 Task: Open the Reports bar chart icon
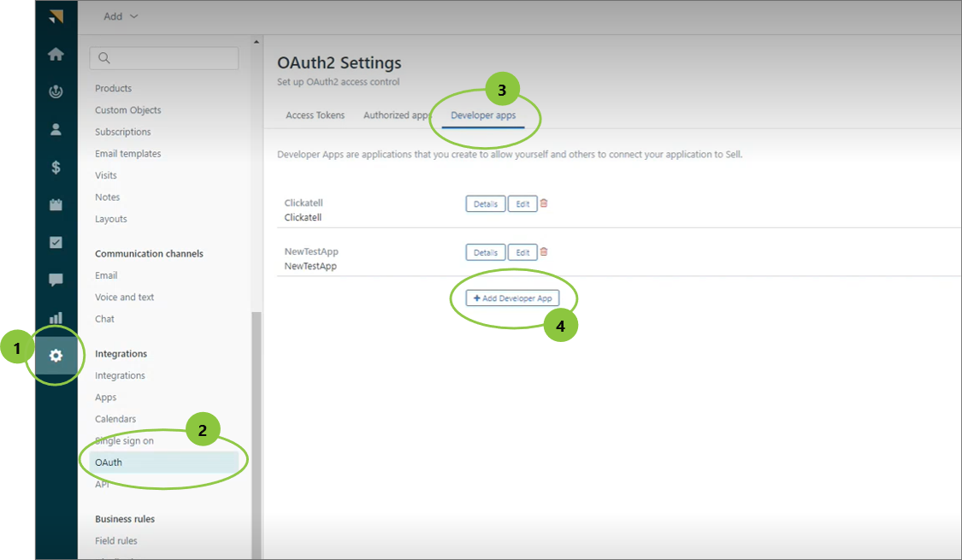(x=56, y=318)
